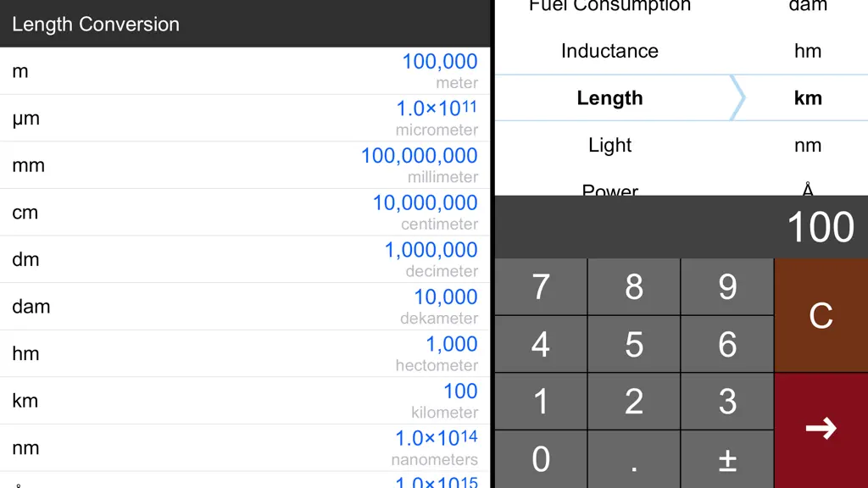
Task: Tap the red arrow convert key
Action: pyautogui.click(x=821, y=430)
